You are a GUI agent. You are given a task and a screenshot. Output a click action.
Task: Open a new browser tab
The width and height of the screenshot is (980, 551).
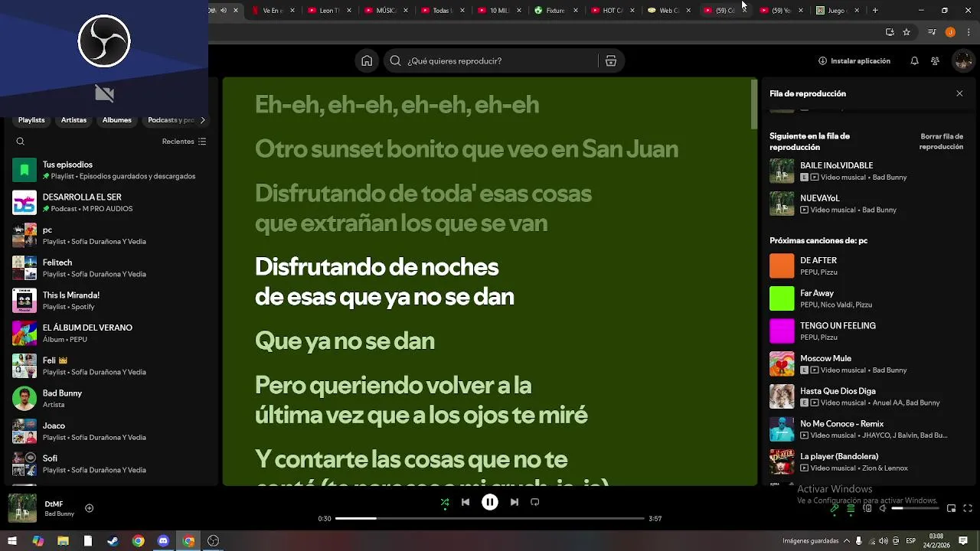click(x=875, y=11)
